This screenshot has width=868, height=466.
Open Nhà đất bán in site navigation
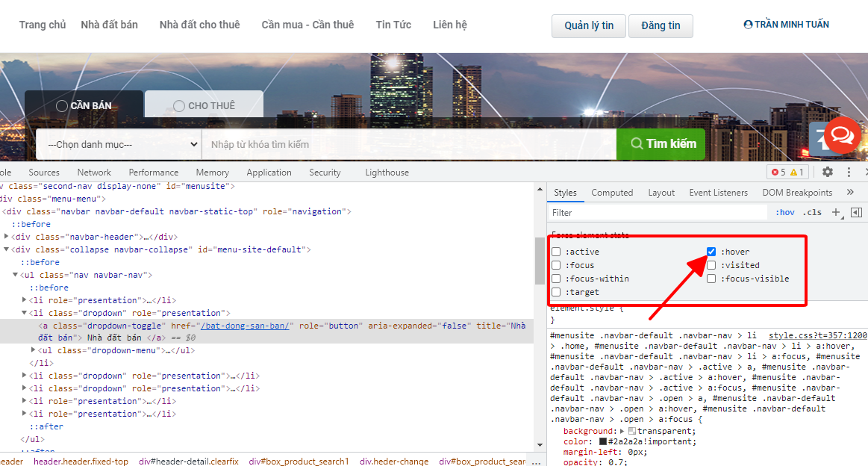(x=109, y=25)
